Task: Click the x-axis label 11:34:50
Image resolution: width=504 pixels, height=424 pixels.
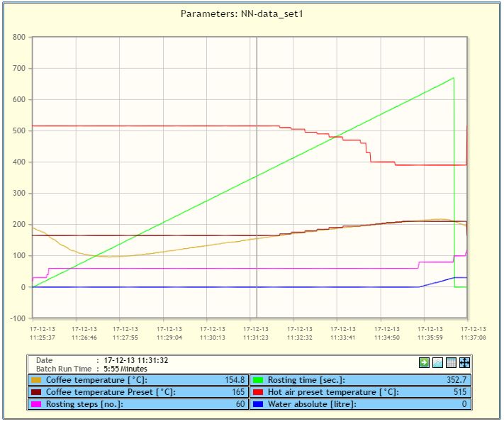Action: (387, 337)
